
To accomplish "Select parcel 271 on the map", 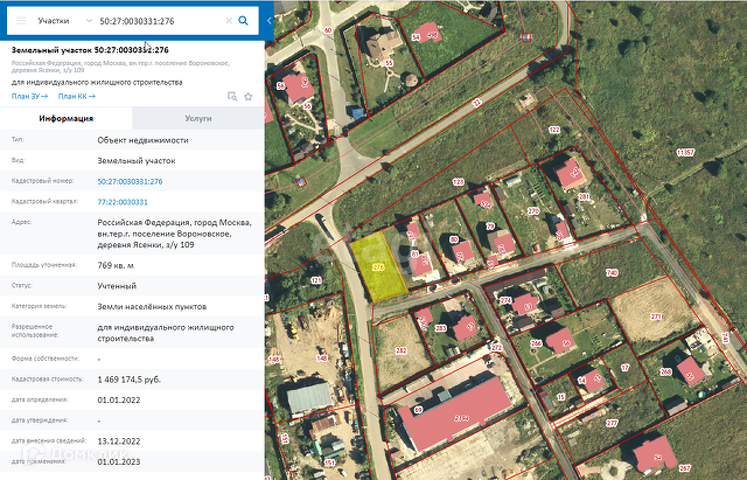I will point(656,317).
